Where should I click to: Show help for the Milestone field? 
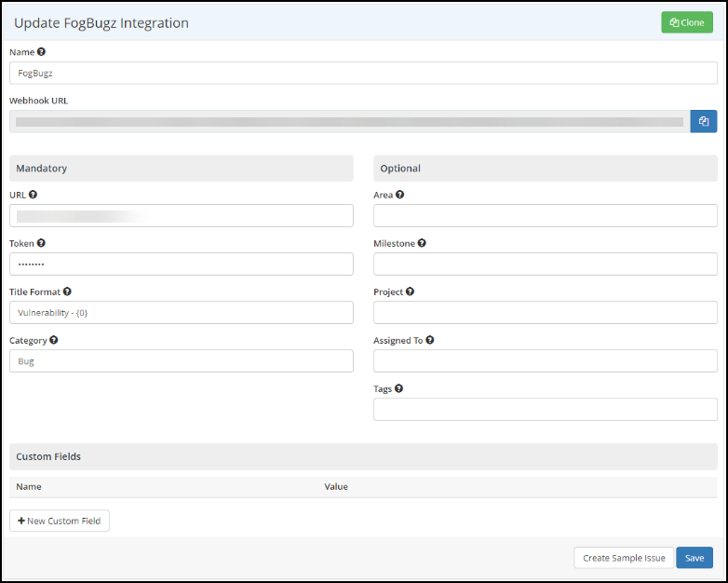[422, 243]
